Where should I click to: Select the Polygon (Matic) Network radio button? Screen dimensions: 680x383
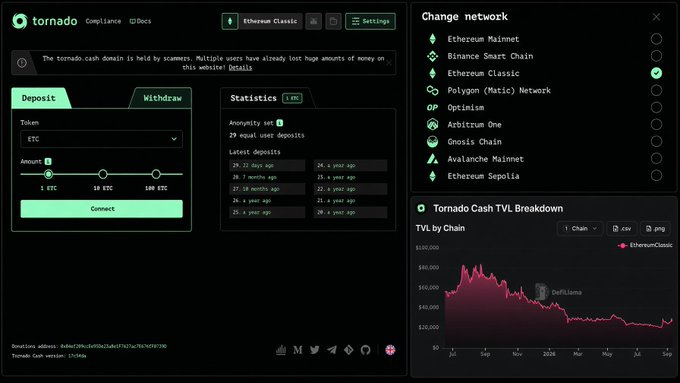pos(656,90)
